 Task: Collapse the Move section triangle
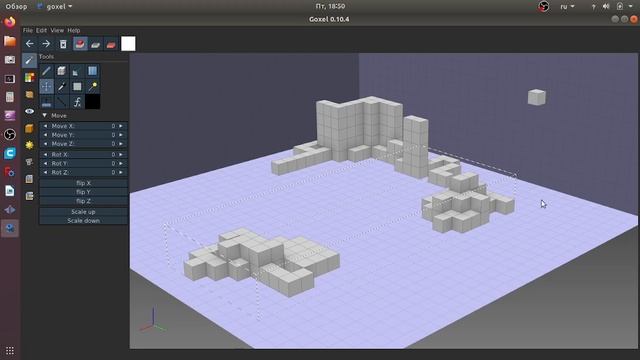(x=44, y=116)
